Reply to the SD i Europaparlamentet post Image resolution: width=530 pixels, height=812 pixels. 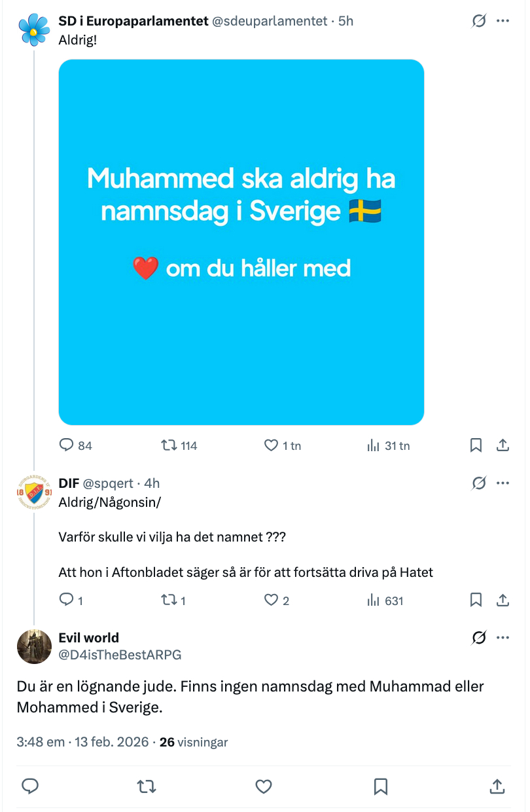click(x=67, y=445)
